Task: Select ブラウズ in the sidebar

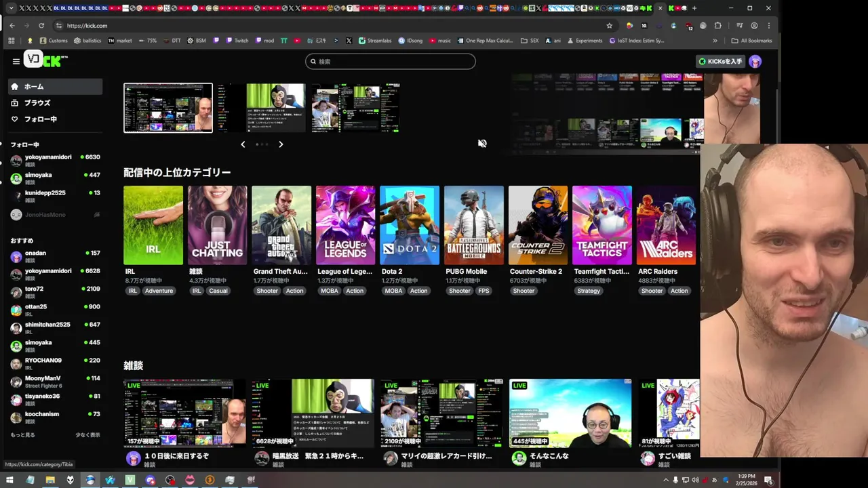Action: coord(55,103)
